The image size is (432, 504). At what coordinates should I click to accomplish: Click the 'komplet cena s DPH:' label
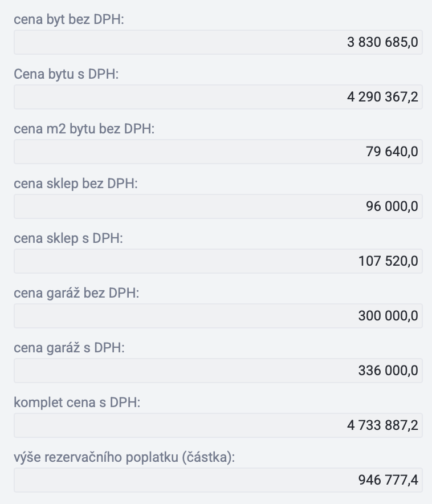click(77, 403)
